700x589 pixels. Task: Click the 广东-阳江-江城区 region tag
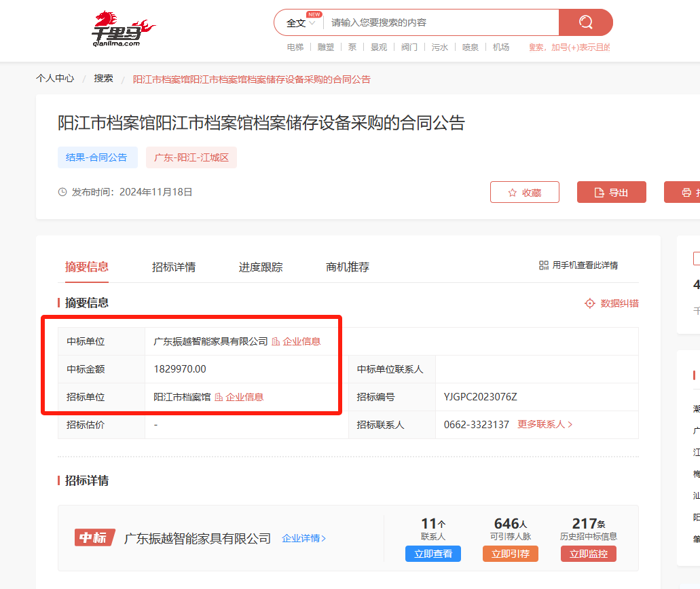coord(191,157)
